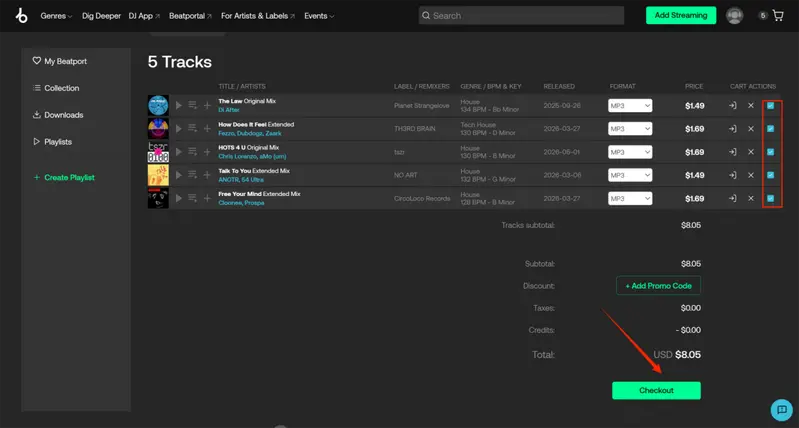Viewport: 799px width, 428px height.
Task: Open format dropdown for Free Your Mind
Action: (630, 198)
